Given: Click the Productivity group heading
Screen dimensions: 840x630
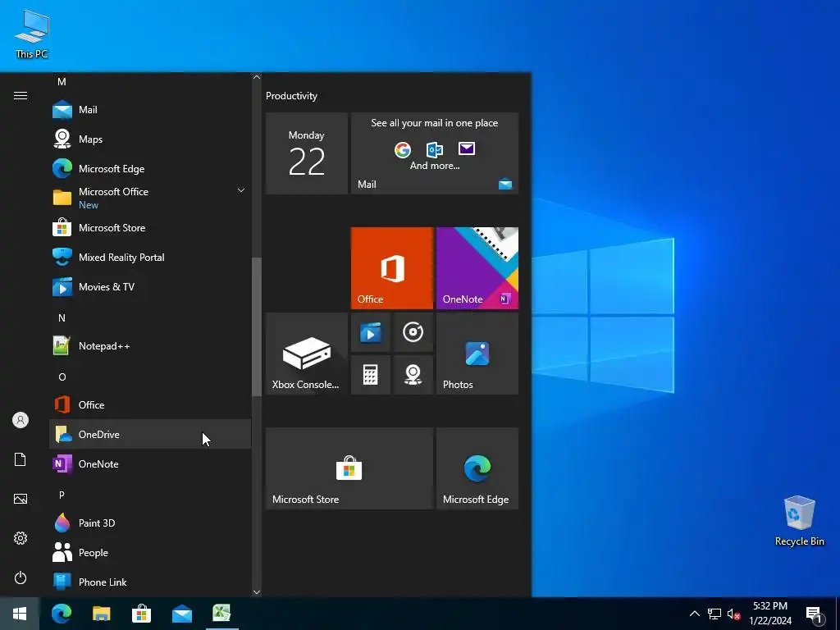Looking at the screenshot, I should click(291, 96).
